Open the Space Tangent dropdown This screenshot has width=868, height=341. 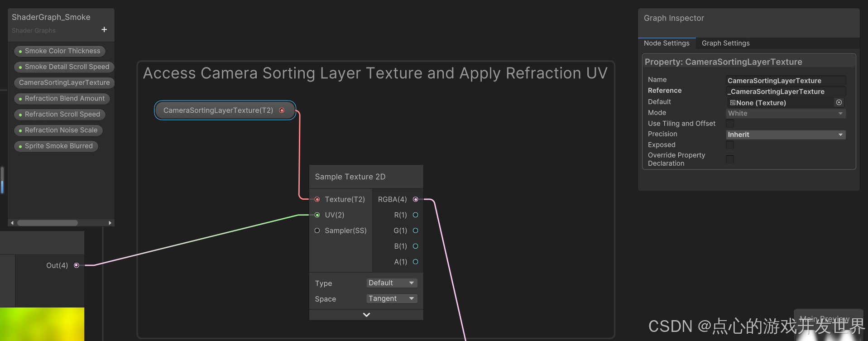tap(391, 299)
